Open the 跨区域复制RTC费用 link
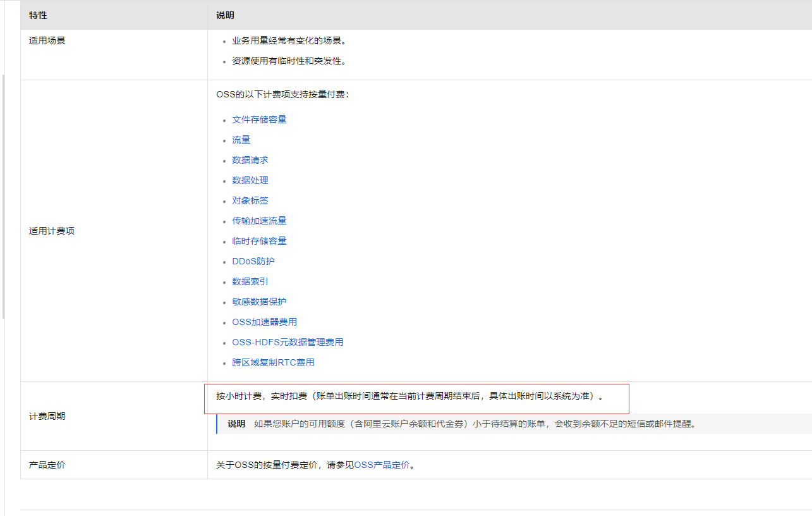 273,362
